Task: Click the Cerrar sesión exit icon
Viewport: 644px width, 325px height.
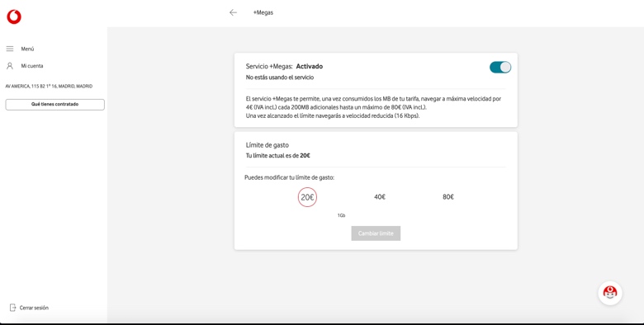Action: (12, 308)
